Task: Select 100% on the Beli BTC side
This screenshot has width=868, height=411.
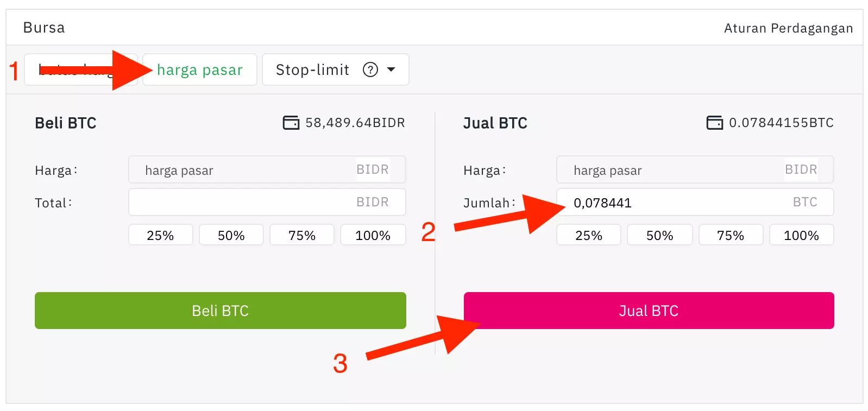Action: [373, 235]
